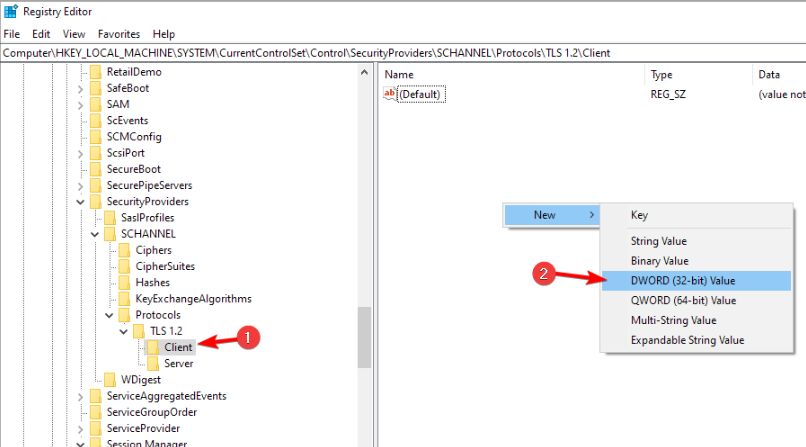
Task: Open the Favorites menu
Action: 119,34
